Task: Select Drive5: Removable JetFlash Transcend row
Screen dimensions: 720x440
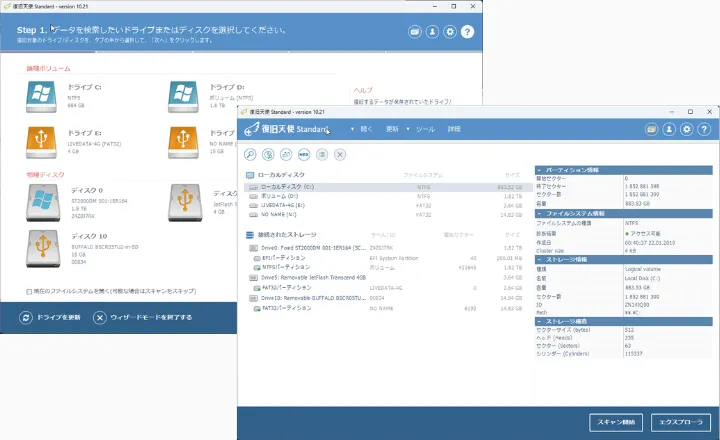Action: (x=388, y=277)
